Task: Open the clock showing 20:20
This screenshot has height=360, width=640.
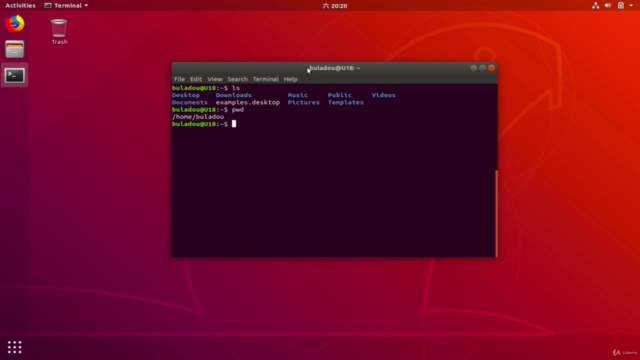Action: (335, 6)
